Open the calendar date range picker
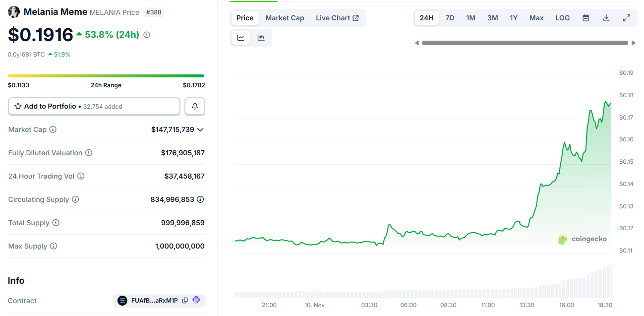 585,18
